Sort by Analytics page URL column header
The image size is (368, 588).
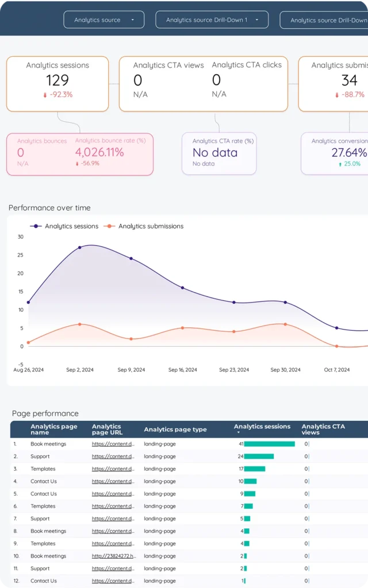[x=107, y=430]
